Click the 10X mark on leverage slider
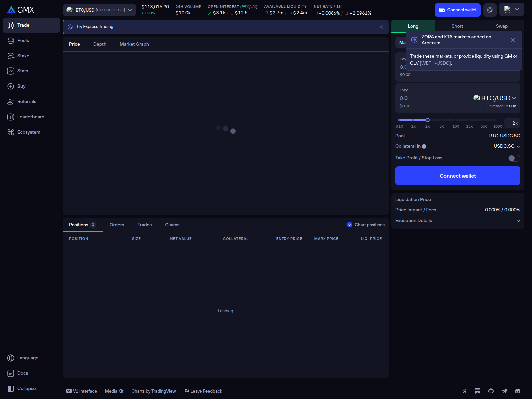This screenshot has width=532, height=399. [455, 120]
